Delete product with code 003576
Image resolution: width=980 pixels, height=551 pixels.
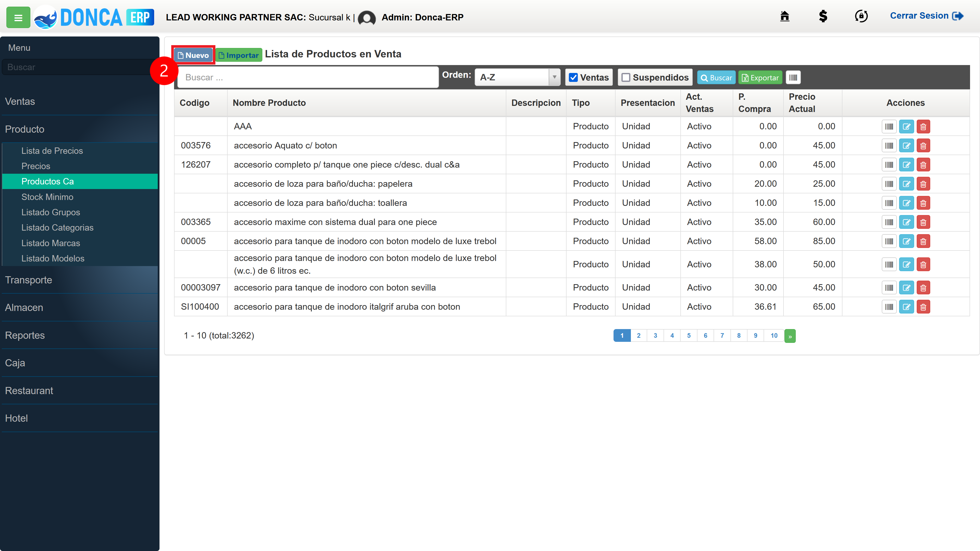click(x=923, y=146)
